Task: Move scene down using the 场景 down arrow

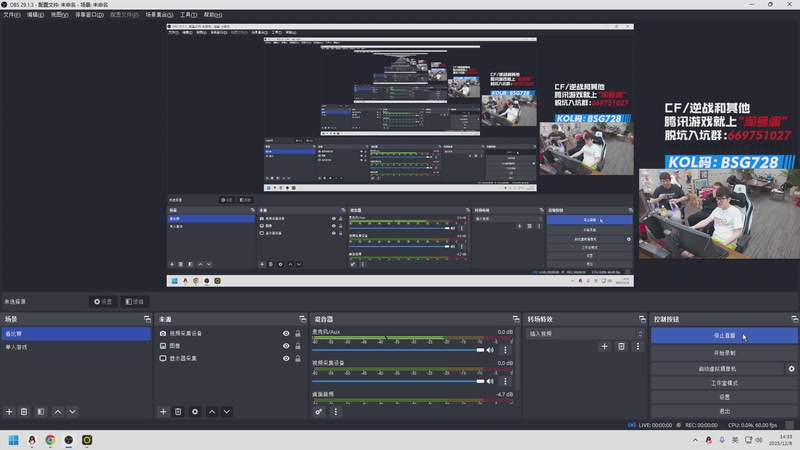Action: 72,412
